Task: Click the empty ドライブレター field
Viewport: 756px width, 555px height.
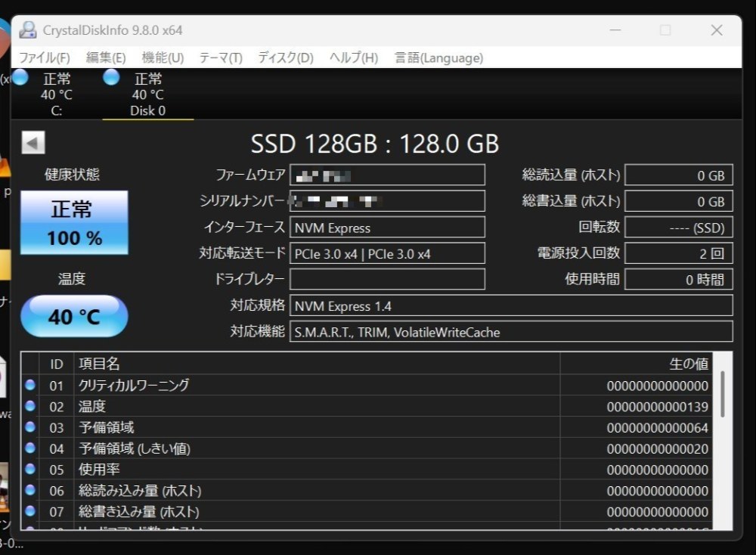Action: tap(387, 279)
